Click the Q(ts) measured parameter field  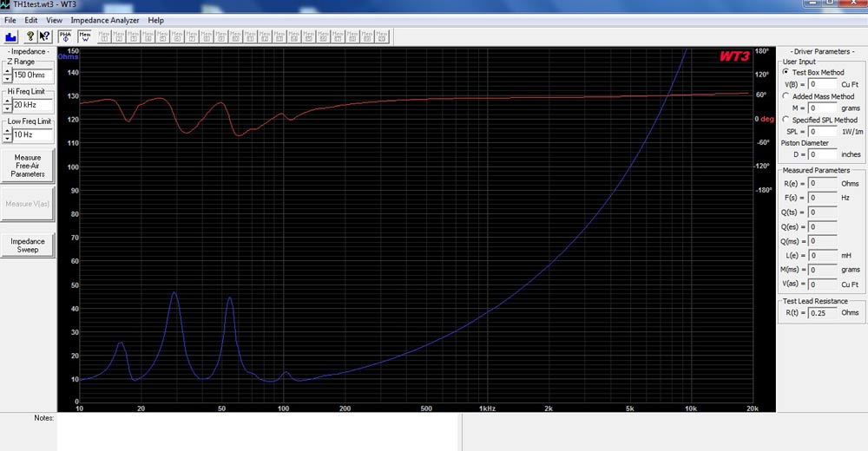tap(823, 212)
